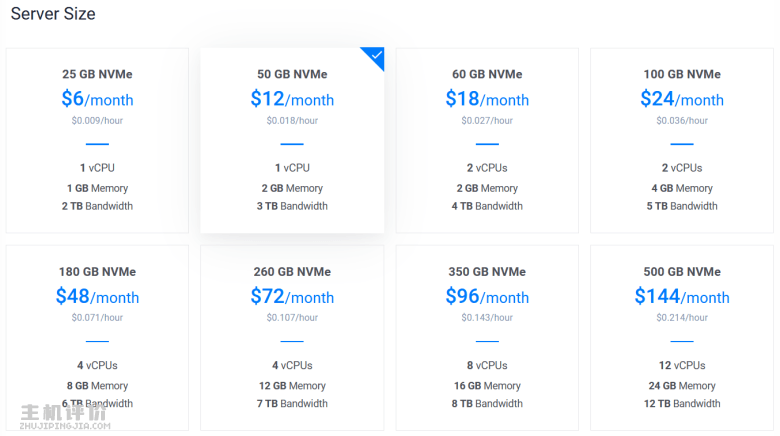Click 8 GB Memory in $48 plan
The height and width of the screenshot is (436, 780).
click(97, 386)
